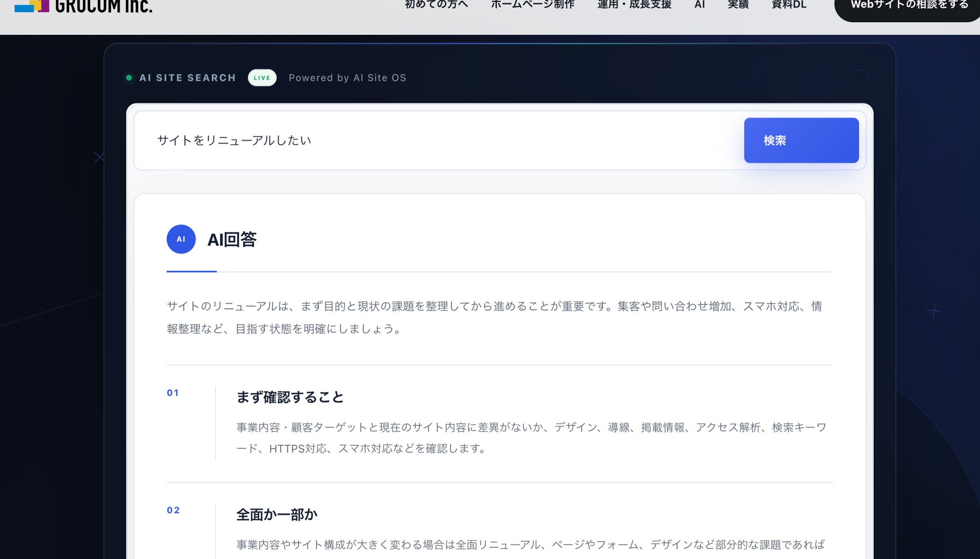This screenshot has width=980, height=559.
Task: Open the 資料DL navigation link
Action: (789, 5)
